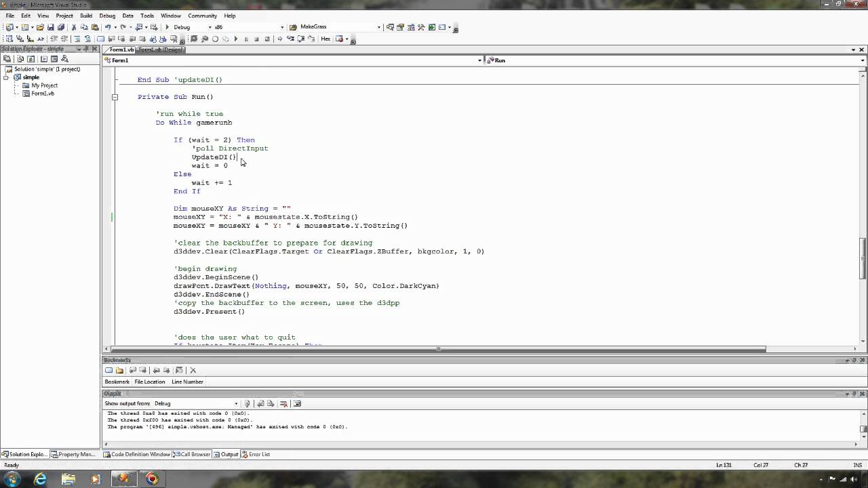The width and height of the screenshot is (868, 488).
Task: Create a new bookmark folder in Bookmarks panel
Action: pyautogui.click(x=119, y=370)
